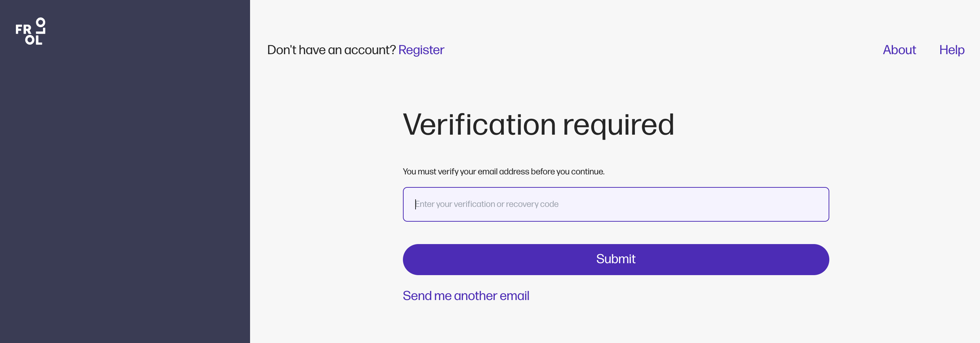
Task: Click the verify email instruction text
Action: coord(503,171)
